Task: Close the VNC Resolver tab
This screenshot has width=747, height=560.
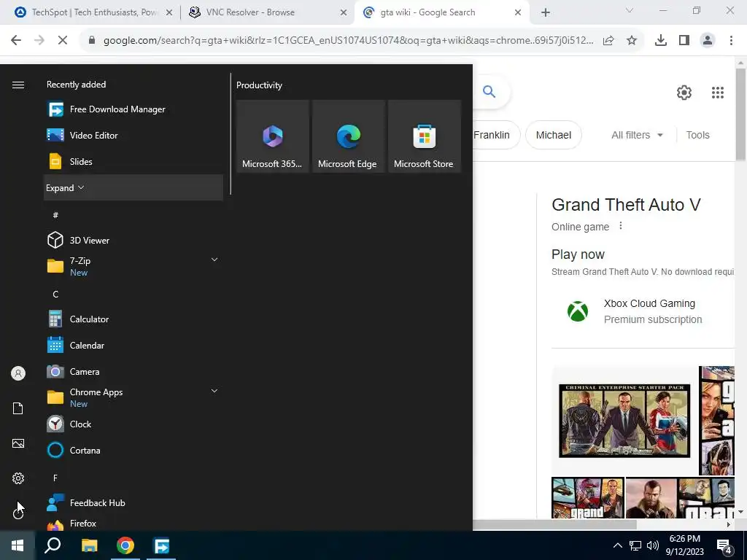Action: tap(344, 13)
